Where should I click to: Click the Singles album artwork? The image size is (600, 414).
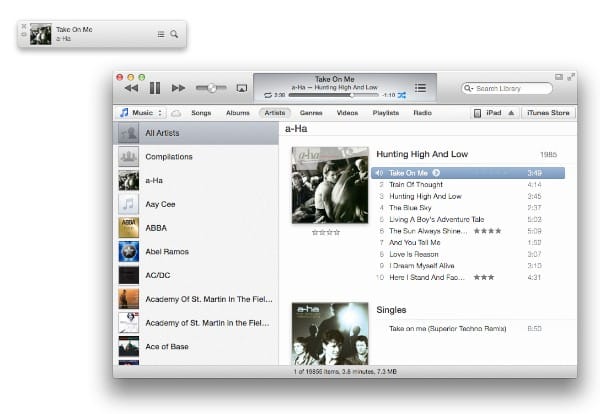[330, 333]
